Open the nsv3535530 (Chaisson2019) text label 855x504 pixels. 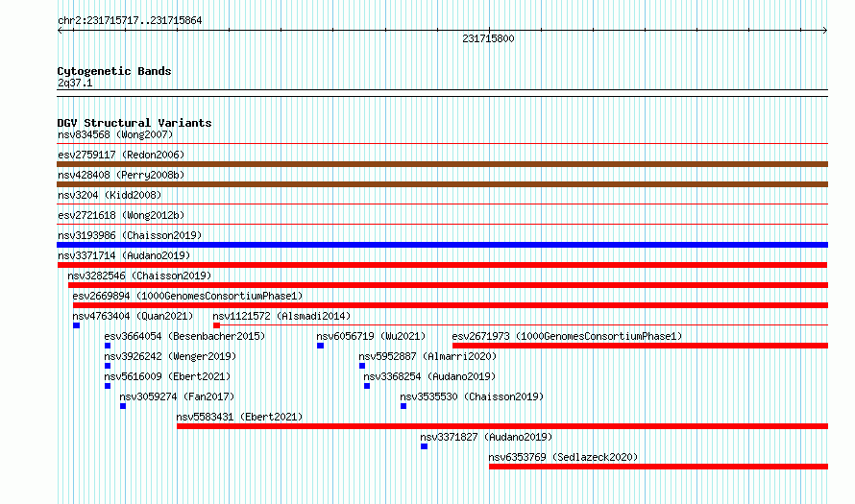[472, 396]
